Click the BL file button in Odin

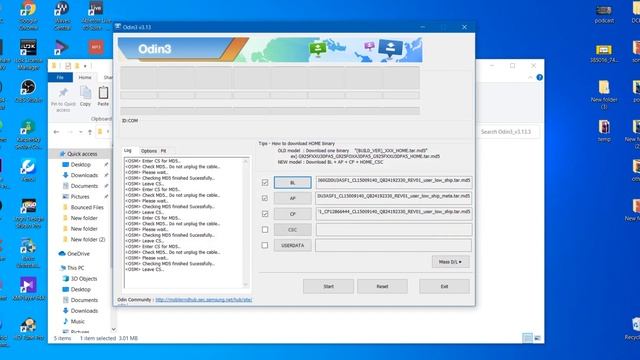(x=292, y=182)
